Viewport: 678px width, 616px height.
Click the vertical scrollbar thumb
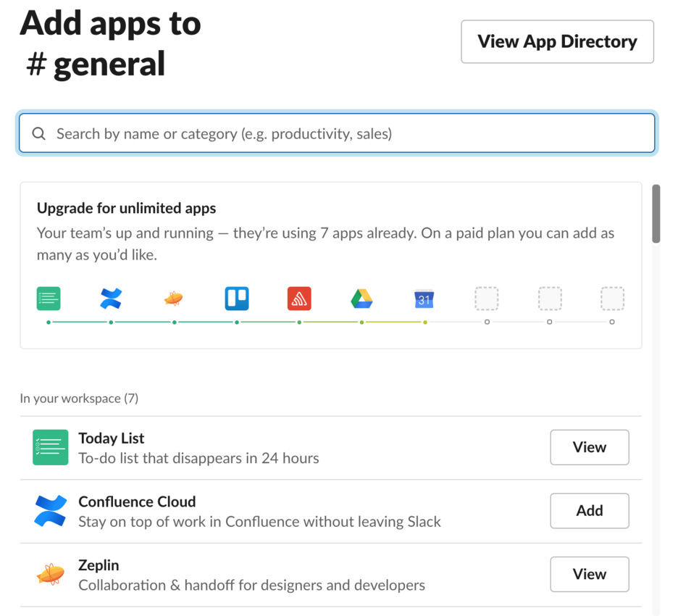[656, 214]
